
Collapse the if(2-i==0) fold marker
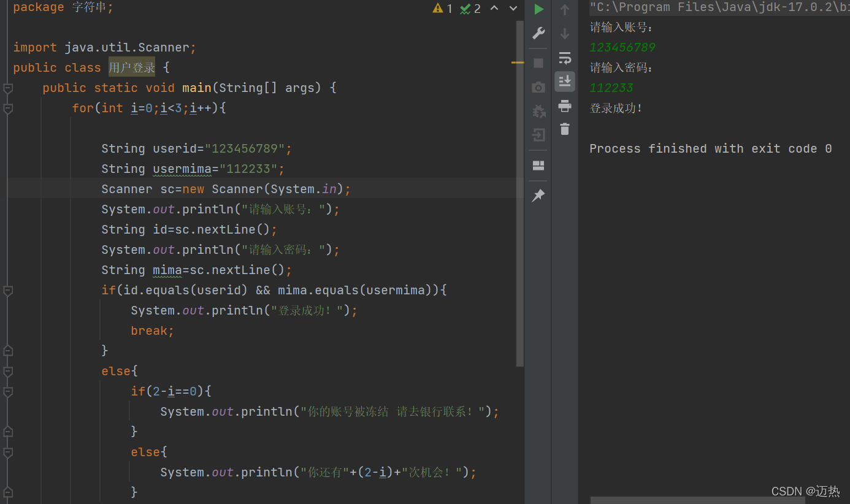[8, 392]
